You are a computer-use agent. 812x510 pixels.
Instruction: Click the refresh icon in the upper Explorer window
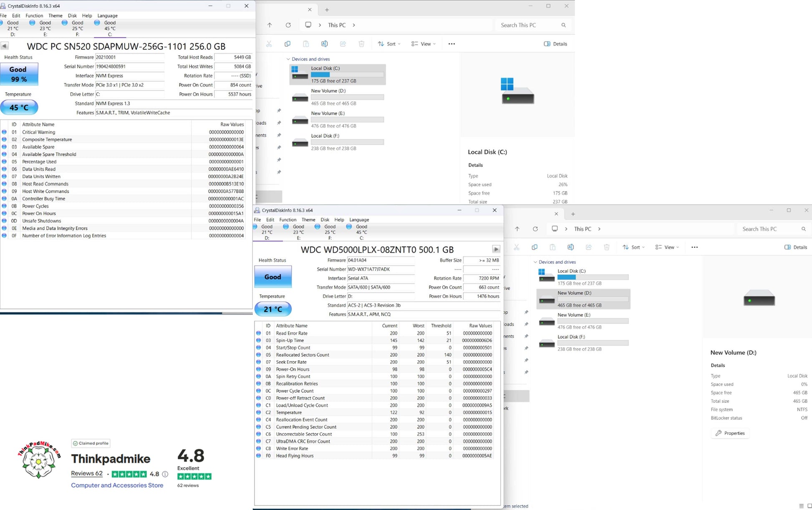click(288, 25)
